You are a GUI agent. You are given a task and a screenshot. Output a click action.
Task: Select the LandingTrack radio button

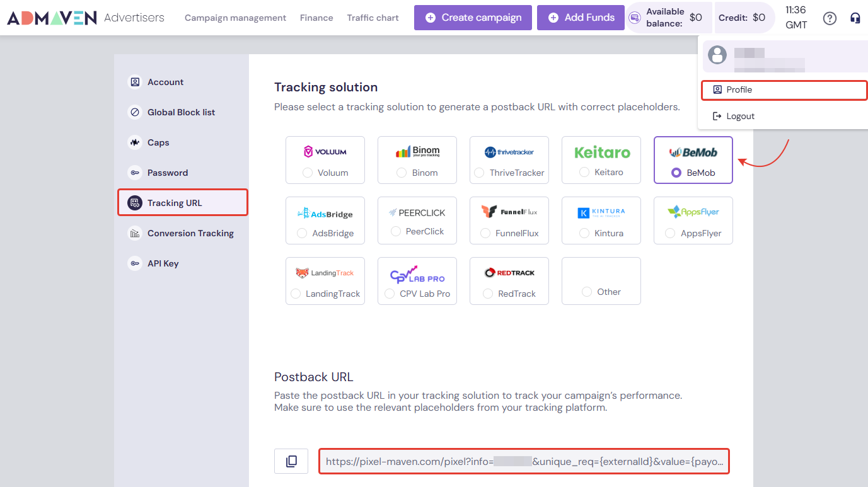pyautogui.click(x=296, y=294)
